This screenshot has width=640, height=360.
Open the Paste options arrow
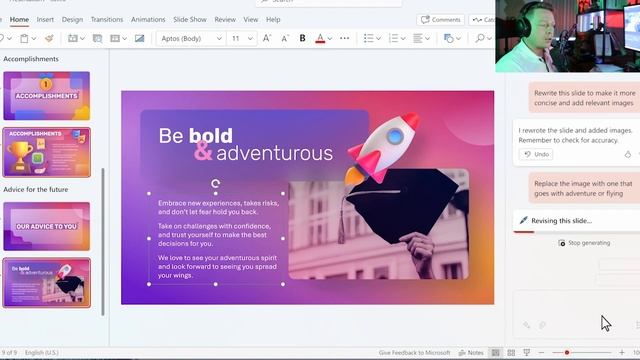(34, 38)
